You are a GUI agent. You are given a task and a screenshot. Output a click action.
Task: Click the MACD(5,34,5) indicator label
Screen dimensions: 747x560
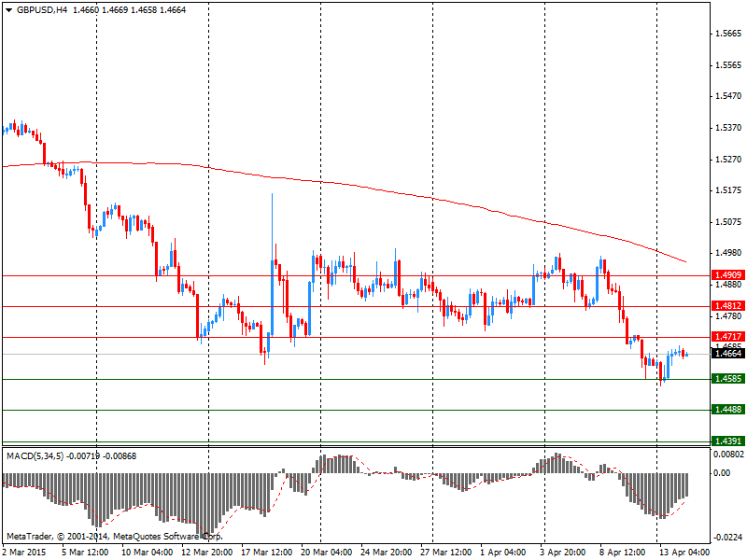click(35, 456)
